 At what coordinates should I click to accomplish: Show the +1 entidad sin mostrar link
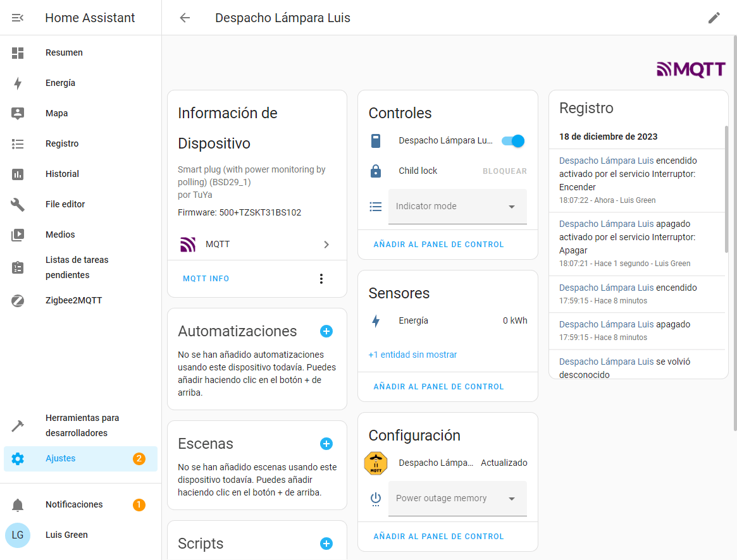412,355
